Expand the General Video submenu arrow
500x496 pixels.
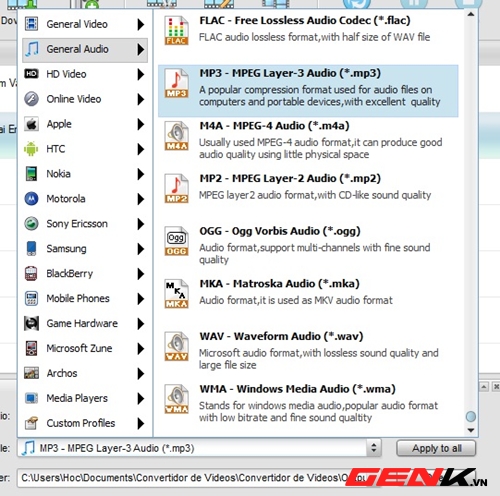[x=141, y=24]
